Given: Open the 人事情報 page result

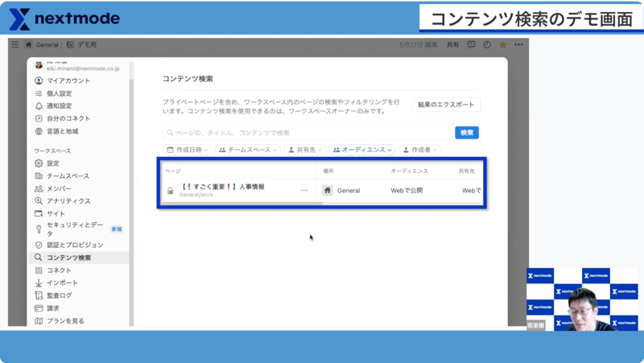Looking at the screenshot, I should (x=224, y=187).
